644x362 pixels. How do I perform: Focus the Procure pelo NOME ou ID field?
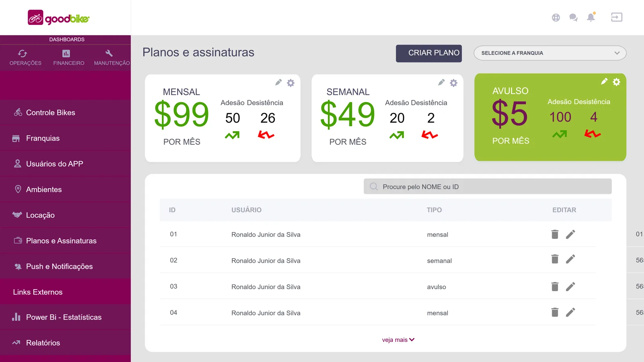pos(487,187)
